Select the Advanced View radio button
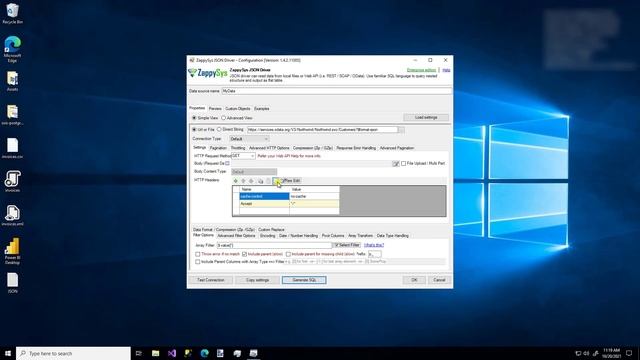 [224, 118]
